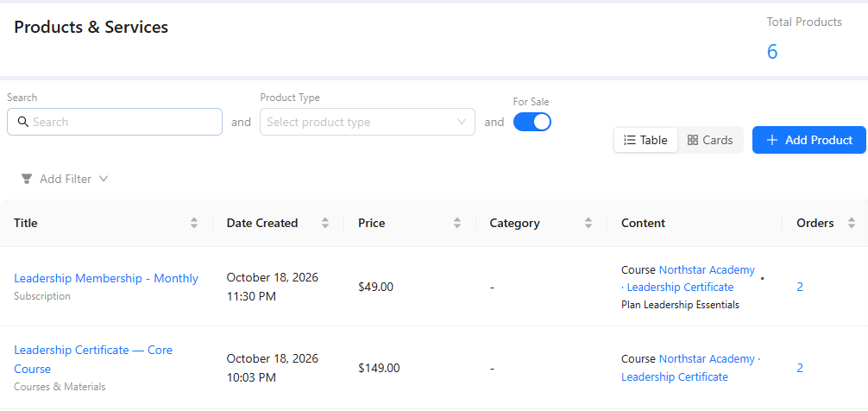This screenshot has height=411, width=868.
Task: Switch to Cards view
Action: [710, 140]
